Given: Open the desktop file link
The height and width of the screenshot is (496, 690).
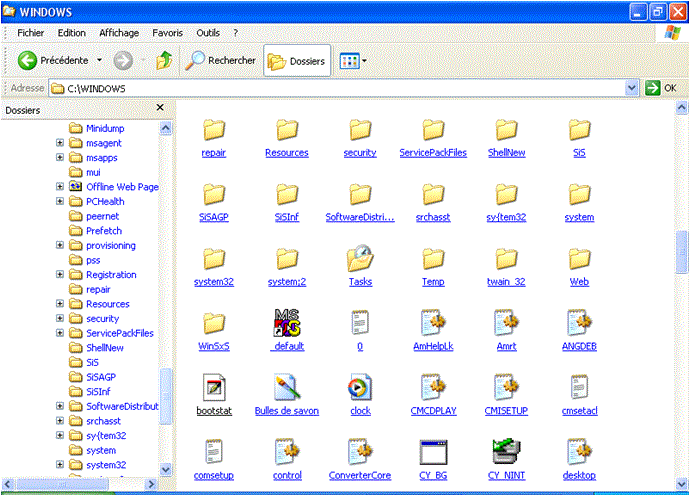Looking at the screenshot, I should coord(579,475).
